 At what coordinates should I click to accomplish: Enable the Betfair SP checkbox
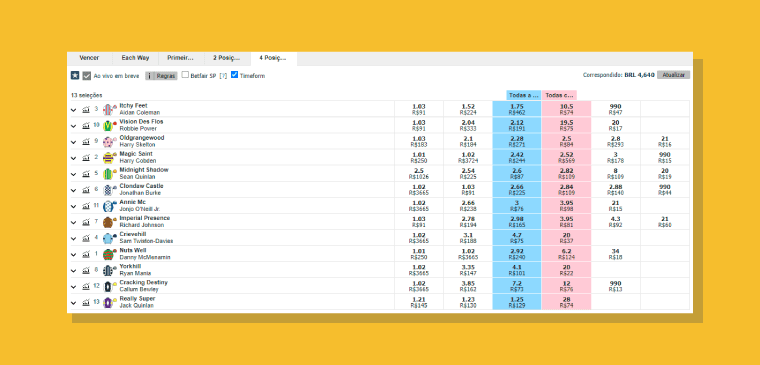[x=185, y=75]
